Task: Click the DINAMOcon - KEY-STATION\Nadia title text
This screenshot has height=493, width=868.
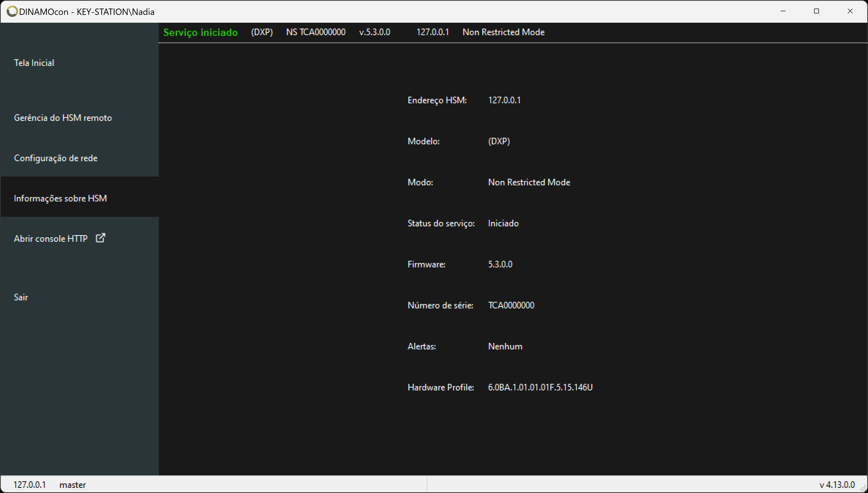Action: (87, 12)
